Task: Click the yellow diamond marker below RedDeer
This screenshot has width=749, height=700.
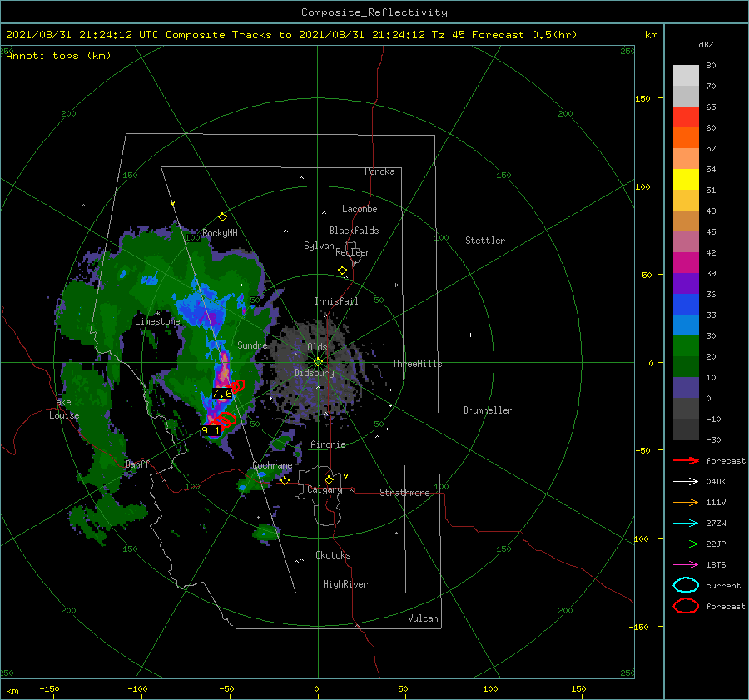Action: click(x=342, y=271)
